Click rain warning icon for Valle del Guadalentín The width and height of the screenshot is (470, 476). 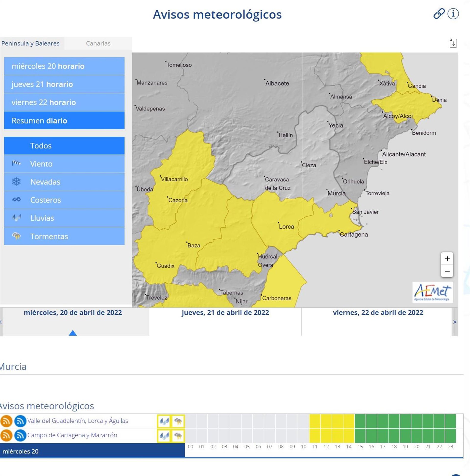pyautogui.click(x=164, y=421)
